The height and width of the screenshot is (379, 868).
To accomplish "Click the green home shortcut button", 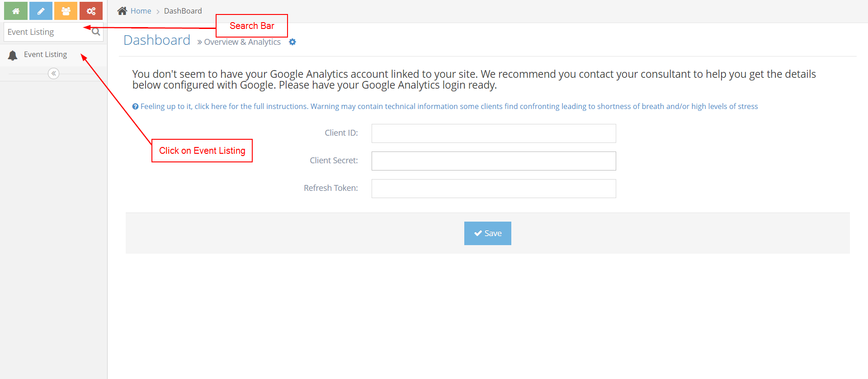I will (x=16, y=11).
